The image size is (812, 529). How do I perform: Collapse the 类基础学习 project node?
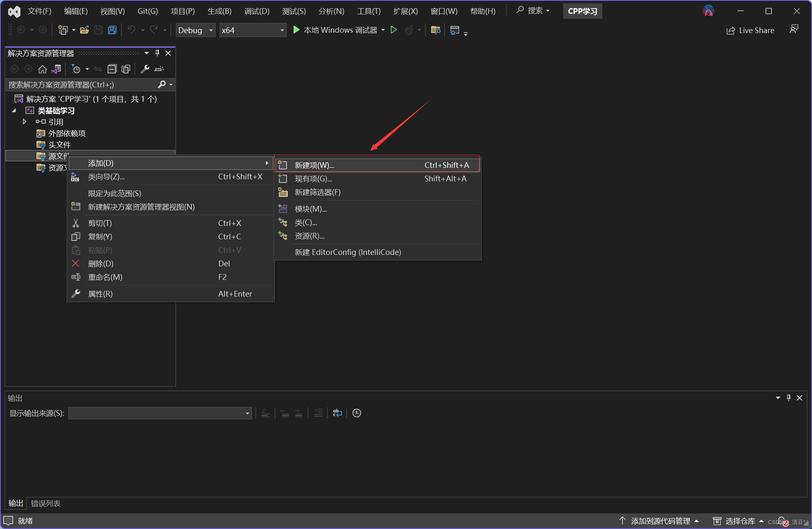14,110
